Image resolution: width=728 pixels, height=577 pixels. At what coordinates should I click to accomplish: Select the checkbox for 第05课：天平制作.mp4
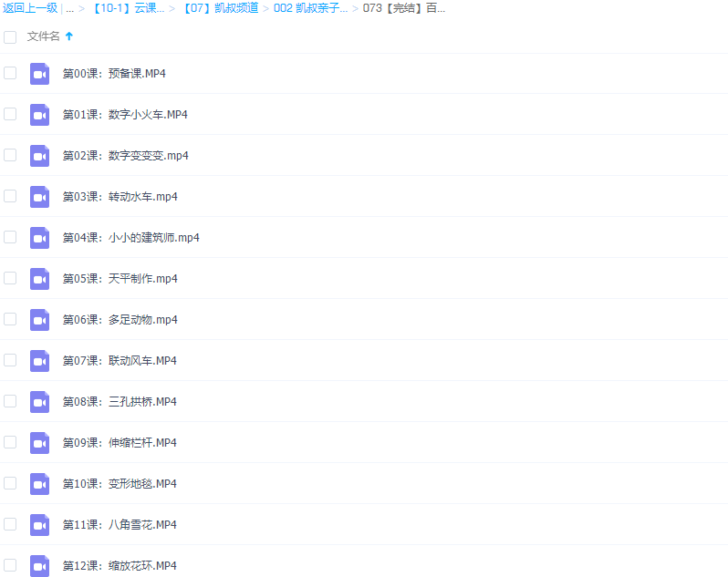pyautogui.click(x=10, y=278)
